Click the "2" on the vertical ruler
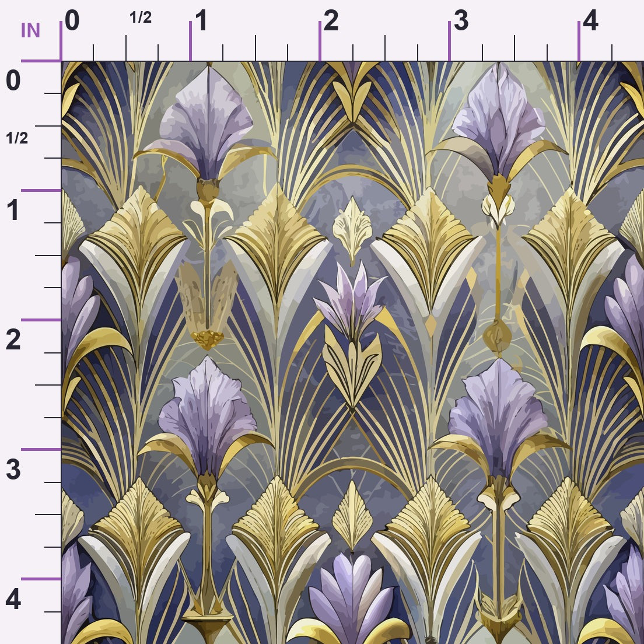644x644 pixels. point(13,339)
